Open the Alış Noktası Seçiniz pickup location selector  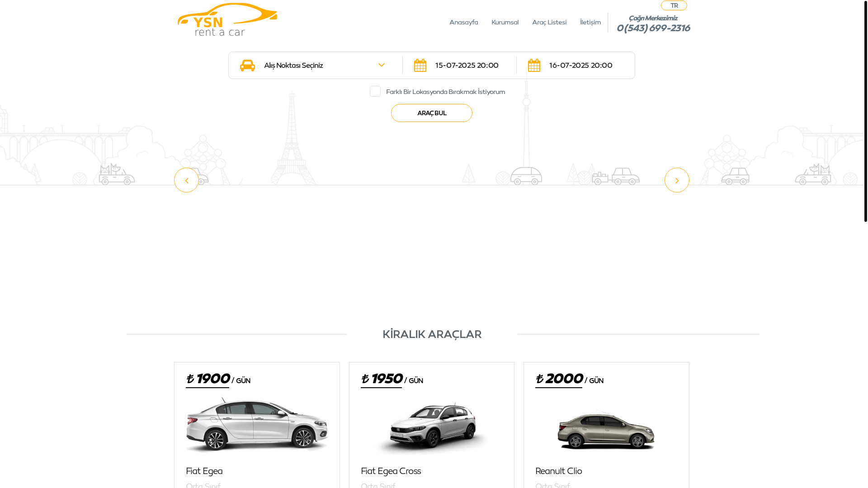316,65
